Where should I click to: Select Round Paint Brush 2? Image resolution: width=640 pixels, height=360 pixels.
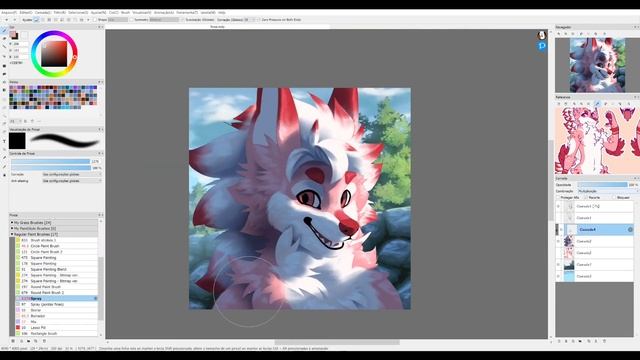click(x=57, y=293)
